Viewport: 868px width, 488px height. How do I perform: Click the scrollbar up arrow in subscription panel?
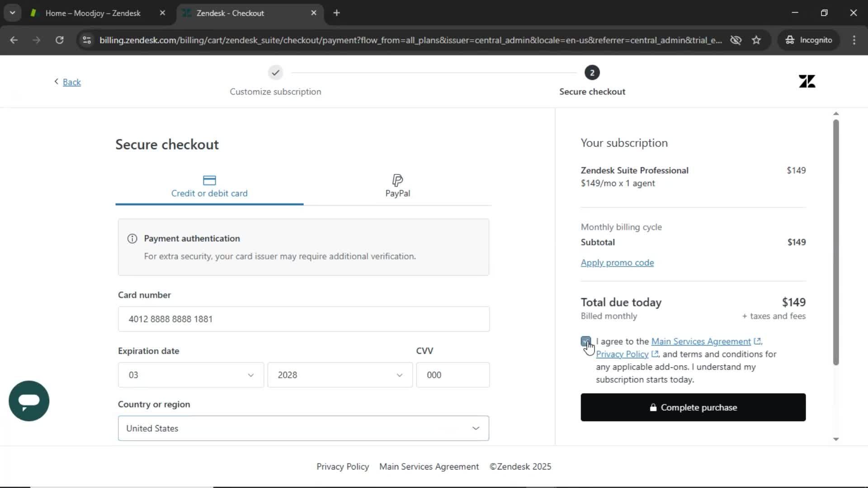coord(836,113)
